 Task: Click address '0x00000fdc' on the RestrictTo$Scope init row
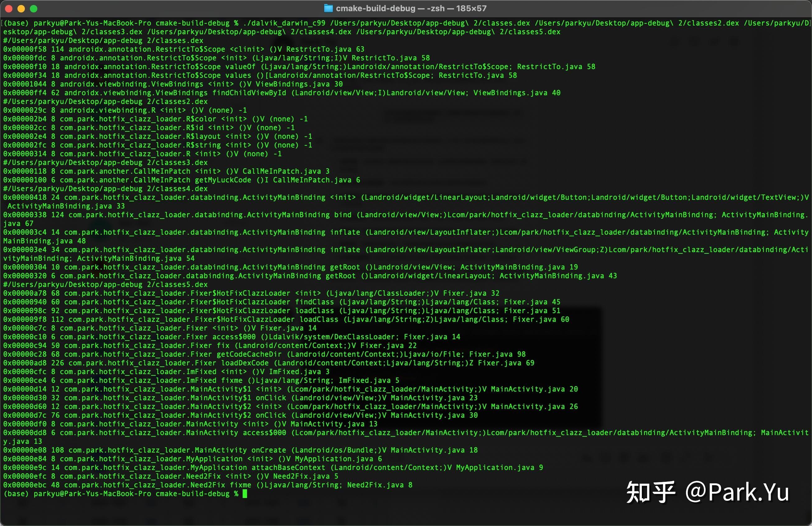25,58
